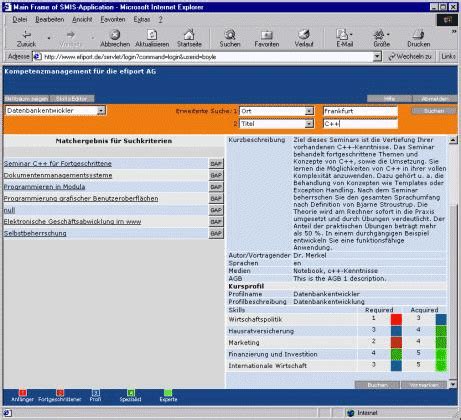Click red Required swatch for Wirtschaftspolitik
The image size is (461, 420).
396,319
